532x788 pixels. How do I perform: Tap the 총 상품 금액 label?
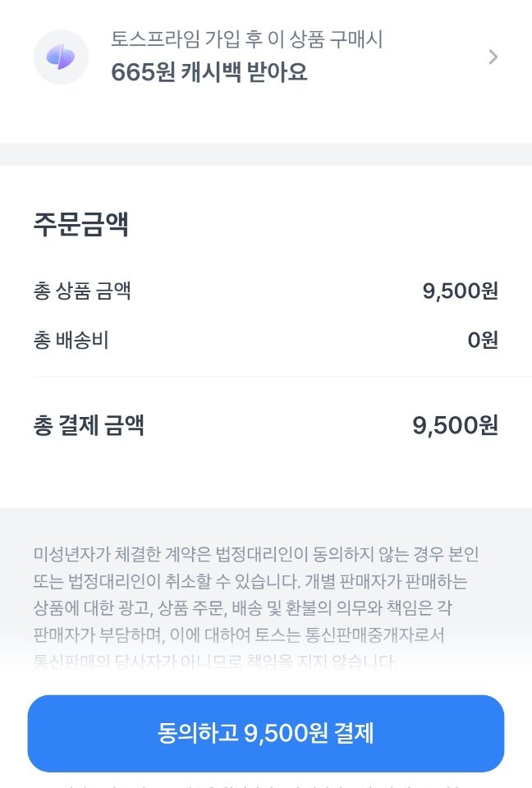(x=82, y=291)
